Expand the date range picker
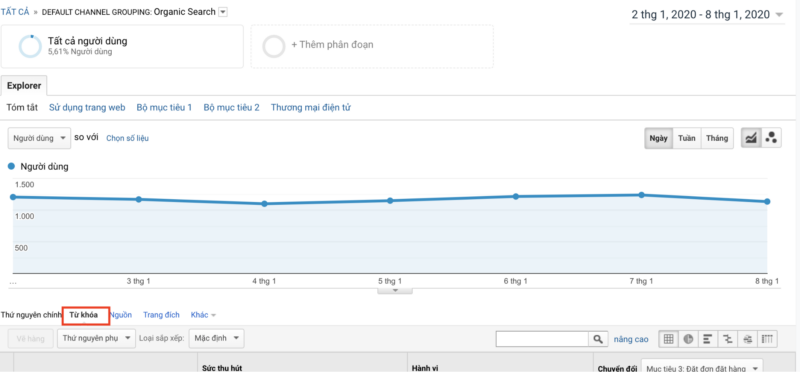Viewport: 800px width, 372px height. tap(707, 15)
